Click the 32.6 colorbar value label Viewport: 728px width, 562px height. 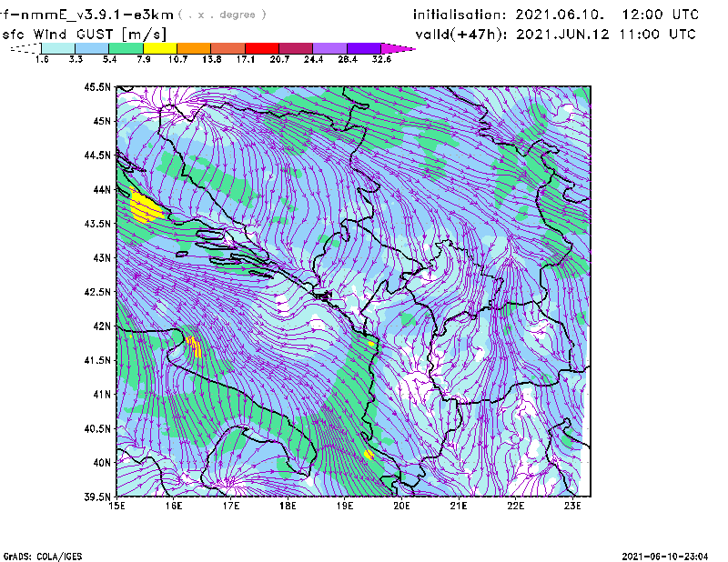[381, 59]
